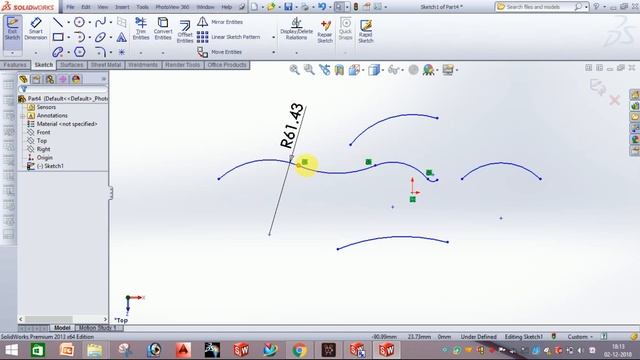Select the Ellipse tool
The image size is (640, 360).
click(x=100, y=38)
